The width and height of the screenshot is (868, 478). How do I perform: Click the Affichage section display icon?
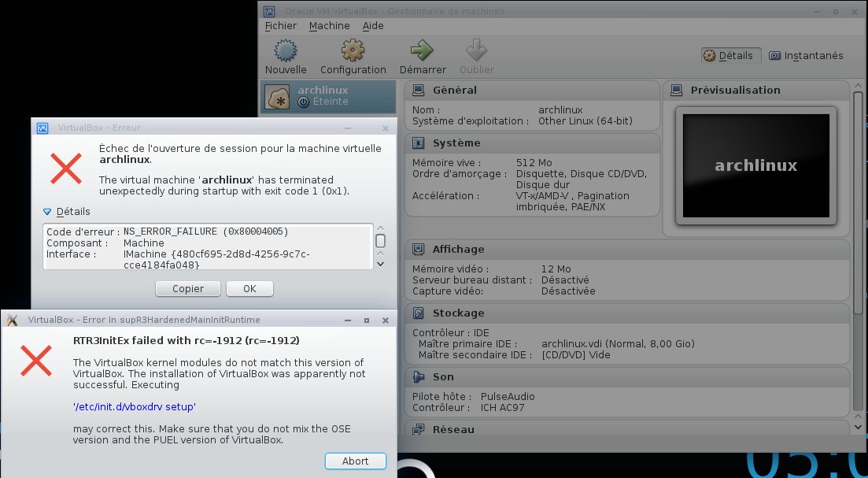point(419,250)
